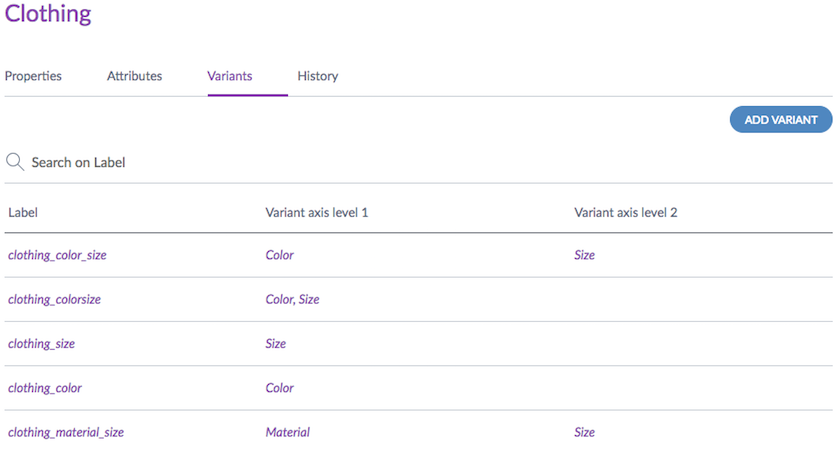Select the clothing_size variant row

[x=41, y=343]
